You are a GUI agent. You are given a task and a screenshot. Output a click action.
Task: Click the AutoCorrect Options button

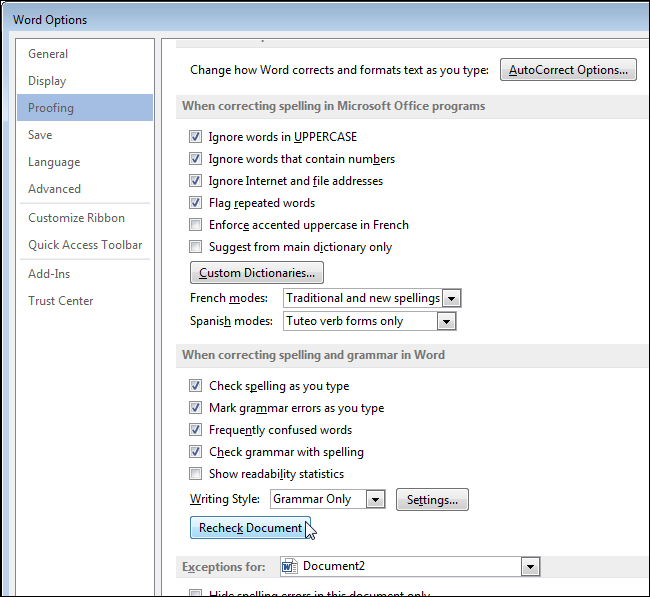click(x=568, y=70)
